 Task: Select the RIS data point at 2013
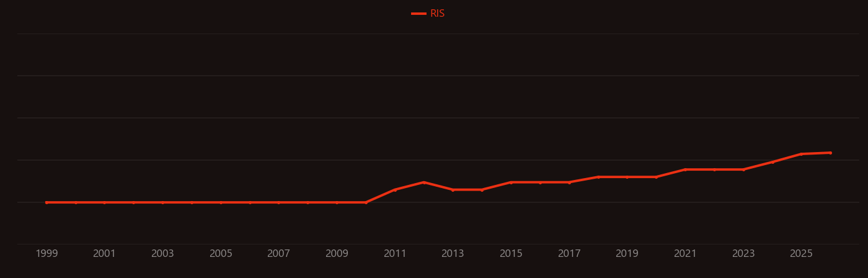453,190
